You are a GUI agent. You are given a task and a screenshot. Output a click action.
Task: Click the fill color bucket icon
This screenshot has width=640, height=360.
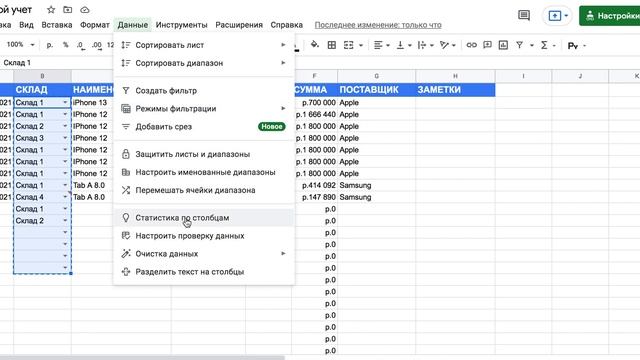coord(314,45)
